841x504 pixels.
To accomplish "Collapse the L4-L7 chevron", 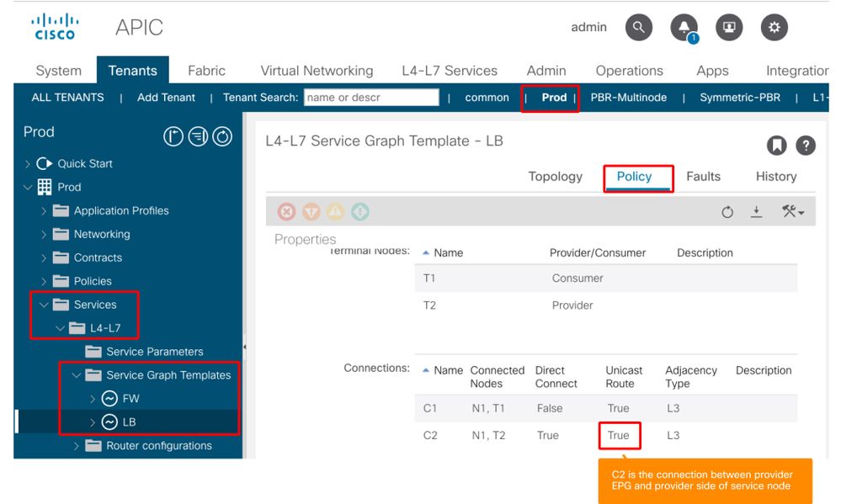I will click(60, 328).
